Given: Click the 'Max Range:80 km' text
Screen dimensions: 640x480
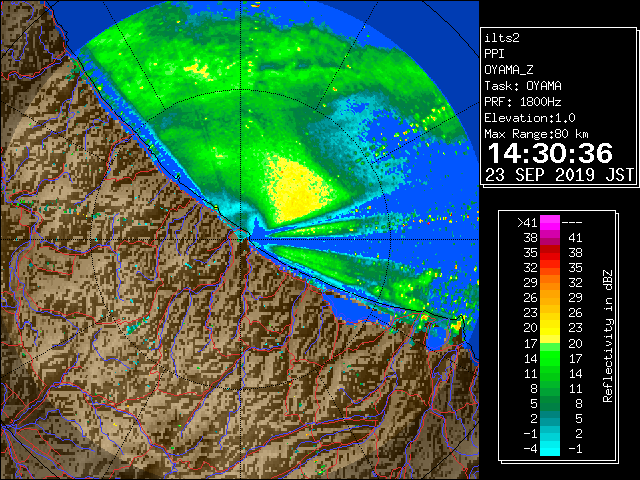Looking at the screenshot, I should [x=536, y=134].
